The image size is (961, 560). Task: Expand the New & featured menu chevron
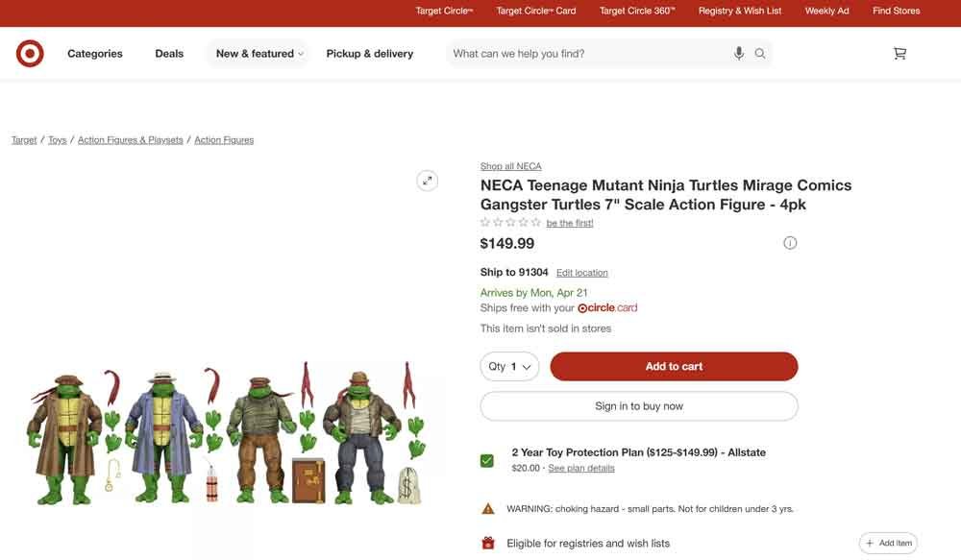click(299, 52)
